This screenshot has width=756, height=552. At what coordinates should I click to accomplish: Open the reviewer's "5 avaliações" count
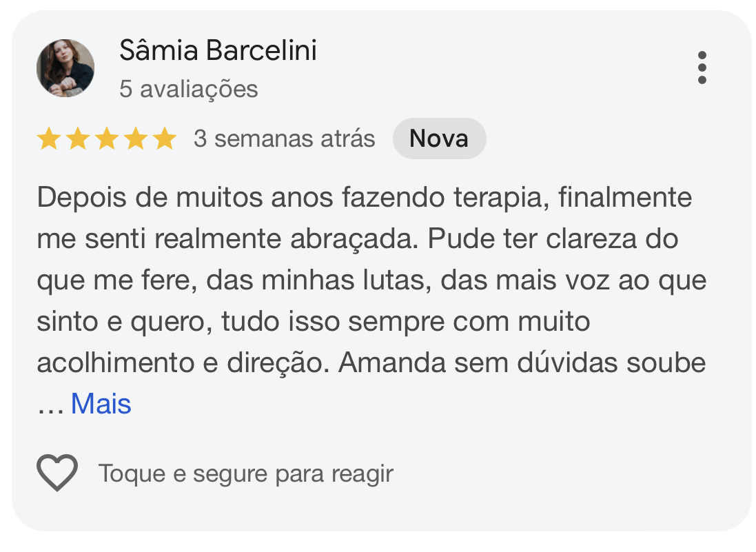(x=189, y=89)
